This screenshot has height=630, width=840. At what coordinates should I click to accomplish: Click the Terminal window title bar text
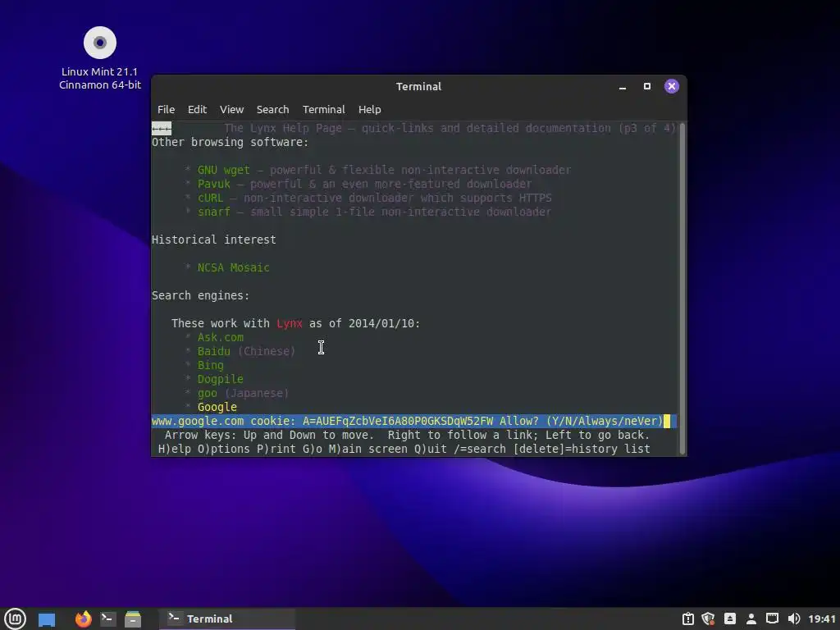pos(418,86)
